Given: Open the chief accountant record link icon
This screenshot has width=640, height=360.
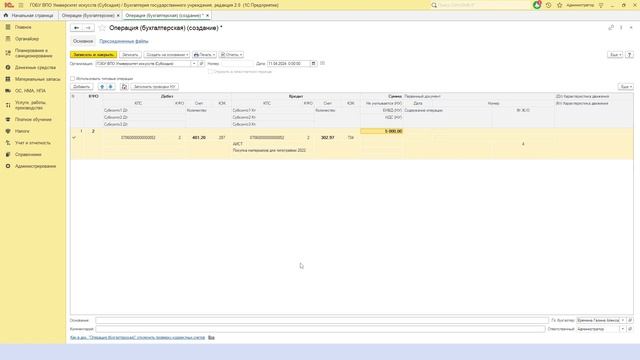Looking at the screenshot, I should click(x=630, y=320).
